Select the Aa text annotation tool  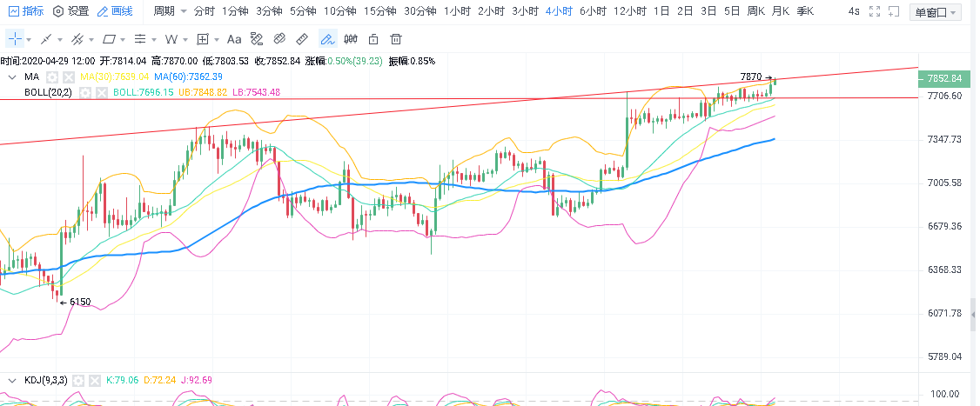pos(234,39)
